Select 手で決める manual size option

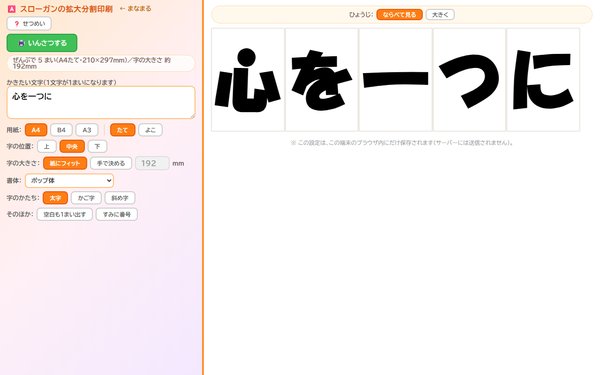[x=111, y=163]
